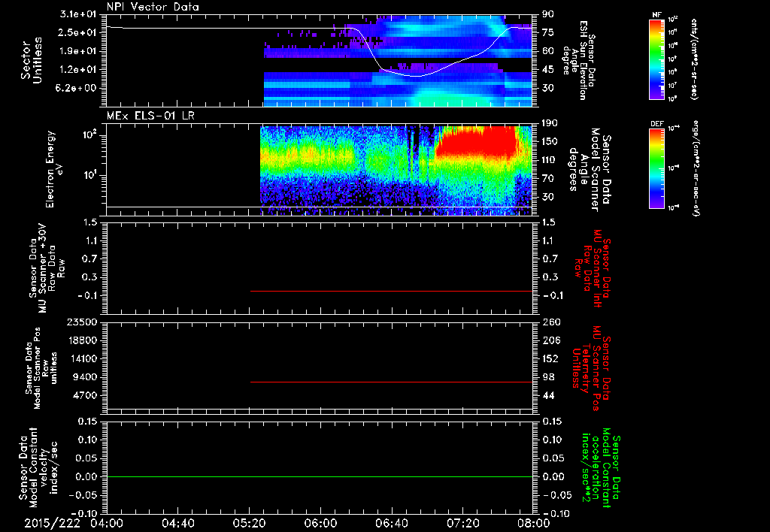Click the DEF color scale bar
The width and height of the screenshot is (770, 532).
tap(657, 168)
